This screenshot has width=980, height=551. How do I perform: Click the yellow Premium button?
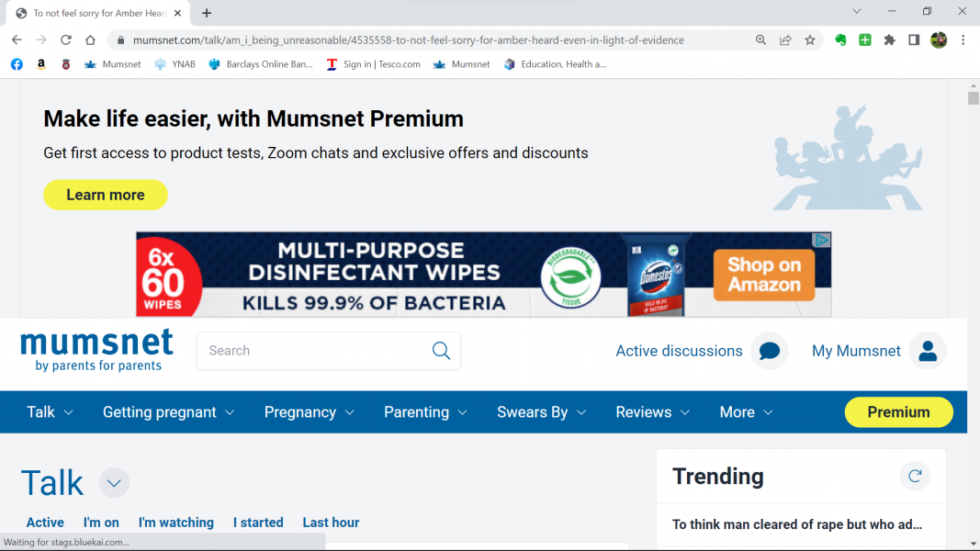point(898,412)
